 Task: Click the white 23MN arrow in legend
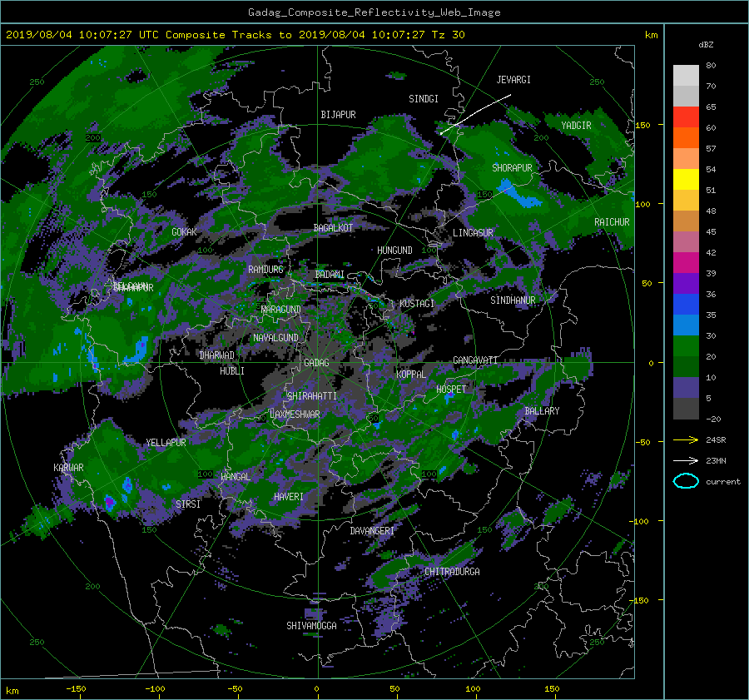click(686, 460)
